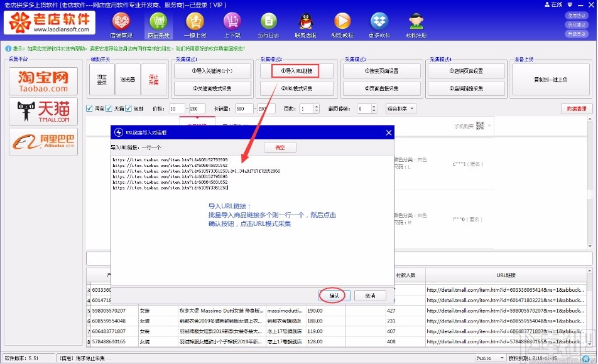Screen dimensions: 598x364
Task: Click the blue info icon beside 提示
Action: pos(8,48)
